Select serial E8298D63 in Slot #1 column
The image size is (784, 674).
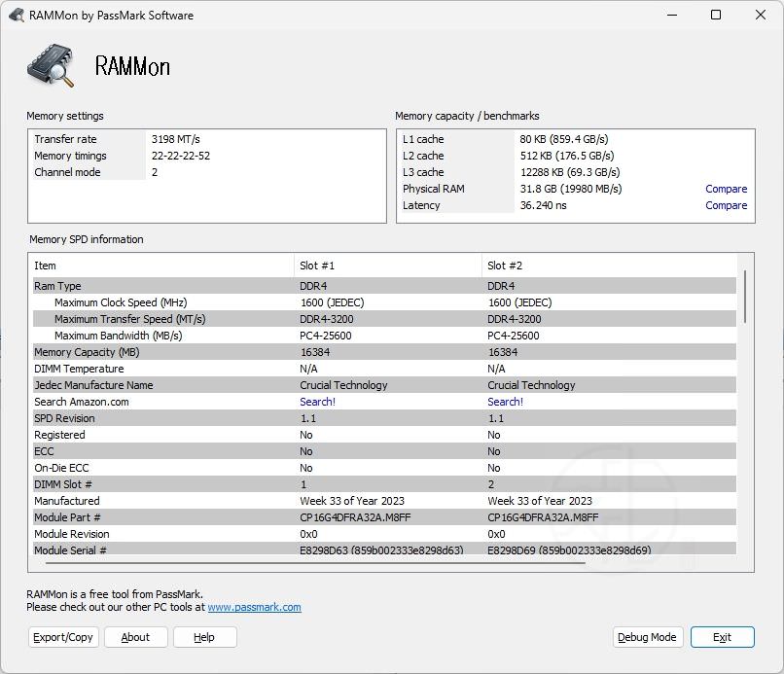pyautogui.click(x=381, y=550)
